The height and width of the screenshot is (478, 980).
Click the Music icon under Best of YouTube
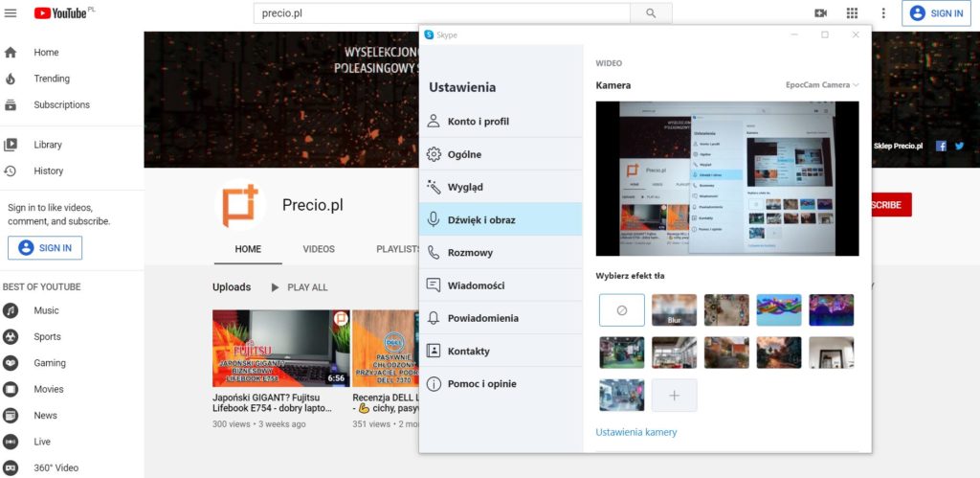coord(11,310)
